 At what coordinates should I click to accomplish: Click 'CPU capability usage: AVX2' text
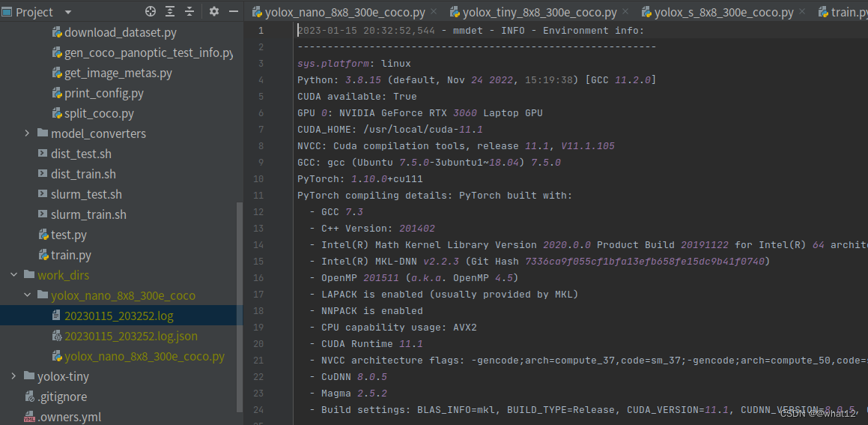tap(399, 328)
